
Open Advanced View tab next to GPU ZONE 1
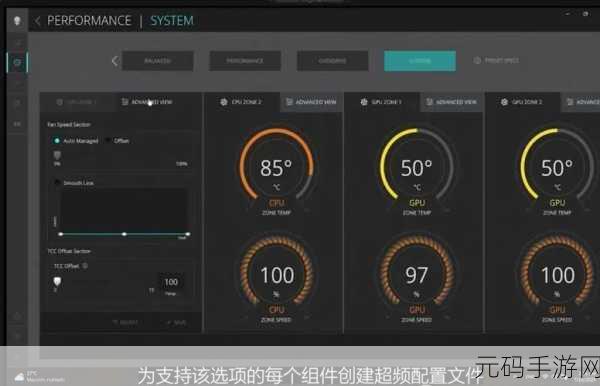point(452,102)
